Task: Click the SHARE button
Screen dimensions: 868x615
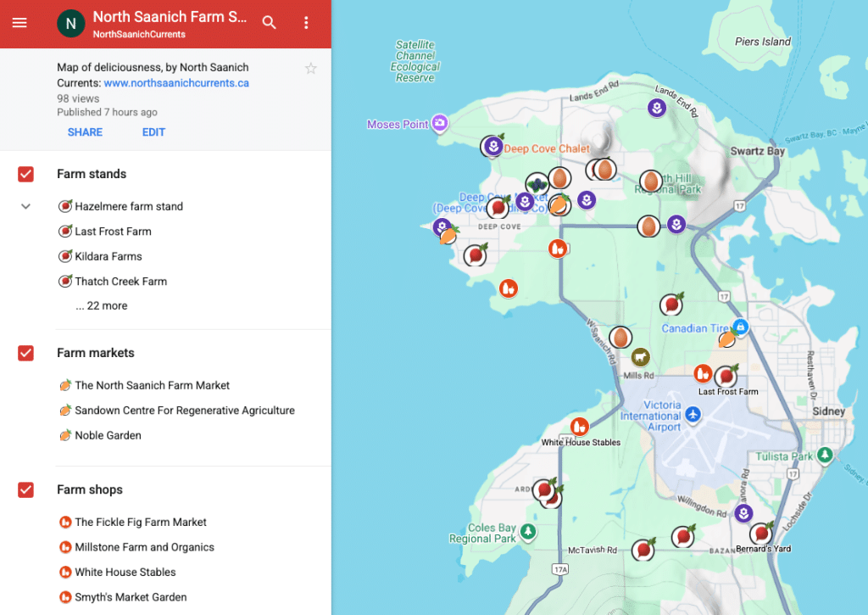Action: click(85, 132)
